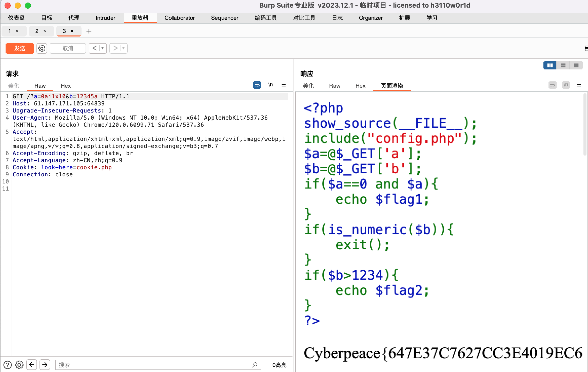Switch to single-pane layout view
This screenshot has height=372, width=588.
(576, 65)
